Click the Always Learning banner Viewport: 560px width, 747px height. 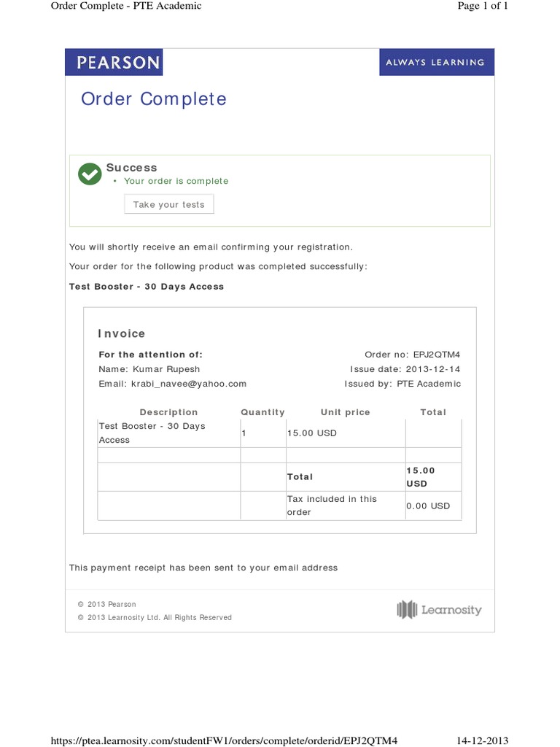[x=435, y=63]
